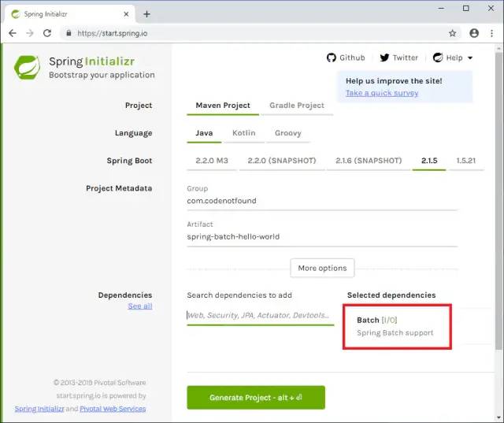Reload the page with refresh icon
504x423 pixels.
[47, 33]
